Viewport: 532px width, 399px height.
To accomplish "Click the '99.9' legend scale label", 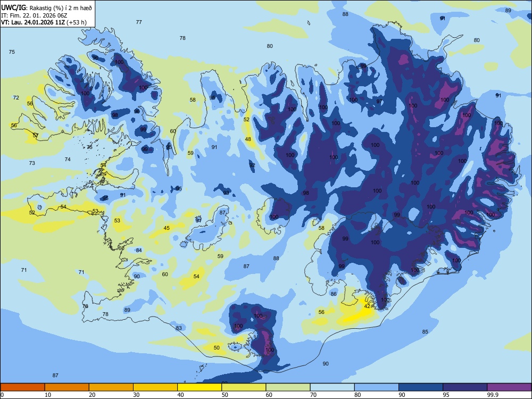I will [492, 395].
